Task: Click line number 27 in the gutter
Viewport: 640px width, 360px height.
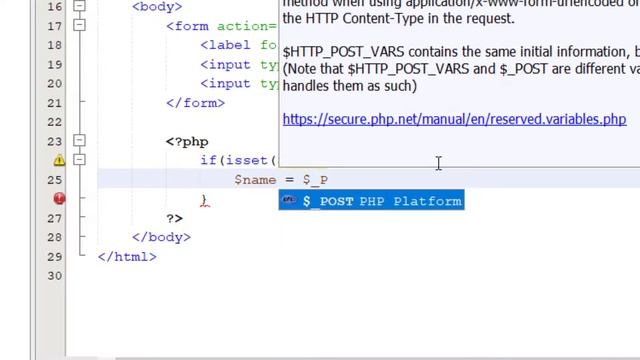Action: point(55,218)
